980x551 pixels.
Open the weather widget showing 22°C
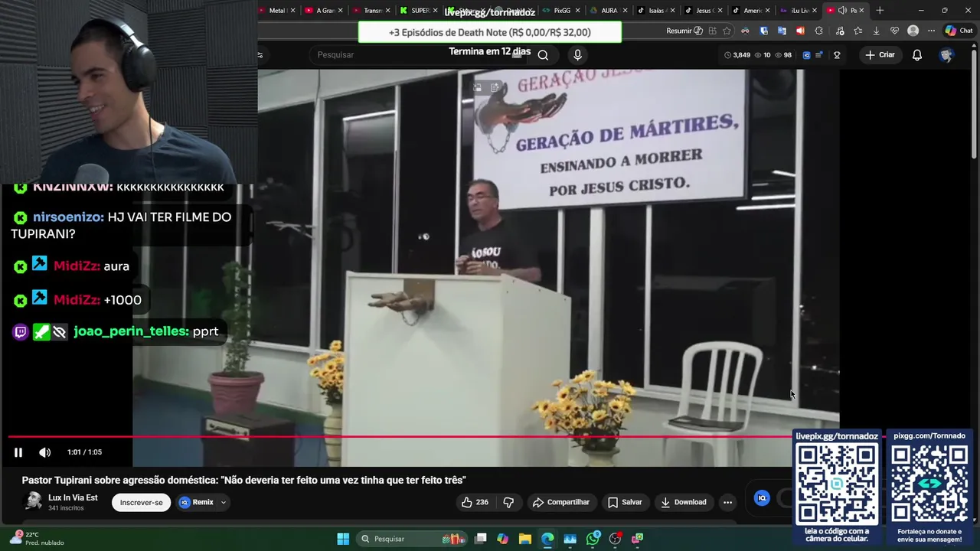(36, 539)
